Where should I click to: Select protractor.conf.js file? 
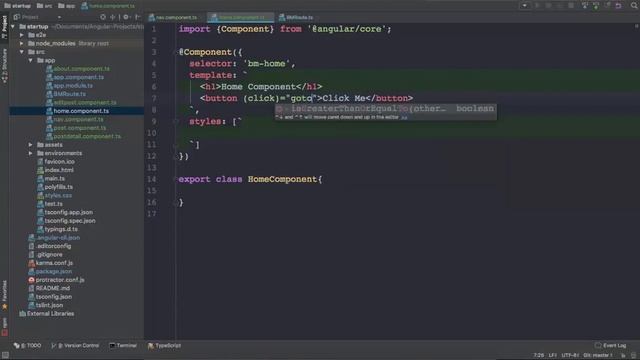56,280
